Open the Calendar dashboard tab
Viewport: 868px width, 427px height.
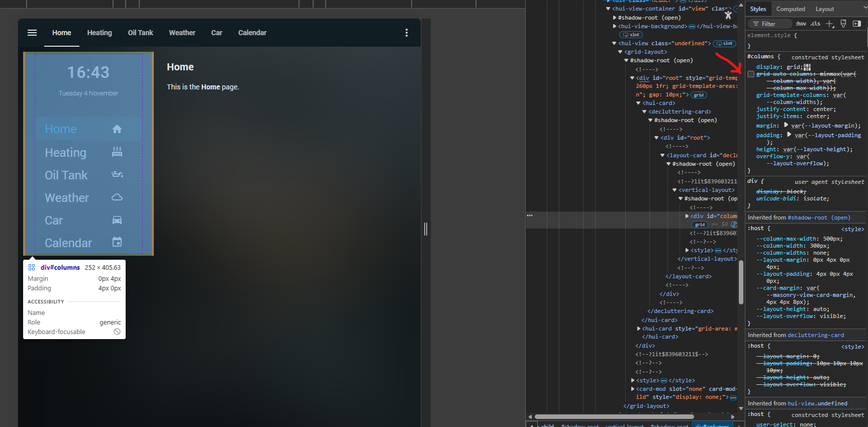(252, 33)
